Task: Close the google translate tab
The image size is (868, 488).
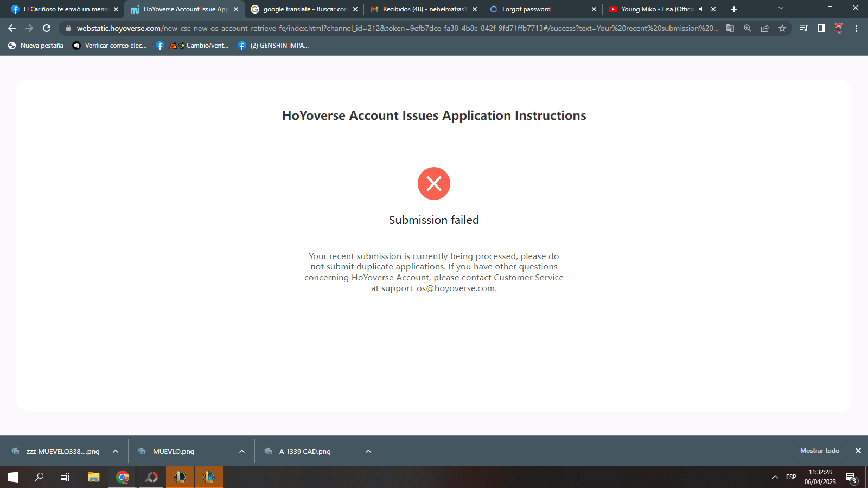Action: 355,9
